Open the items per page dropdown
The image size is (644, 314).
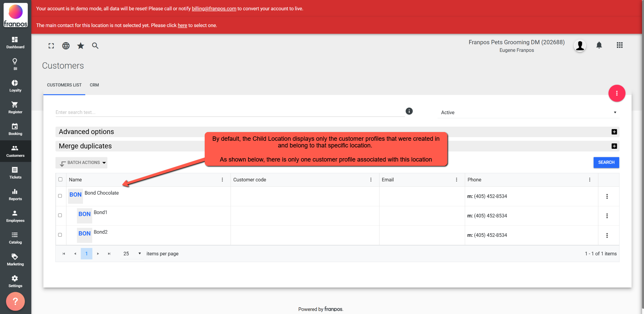click(x=132, y=254)
